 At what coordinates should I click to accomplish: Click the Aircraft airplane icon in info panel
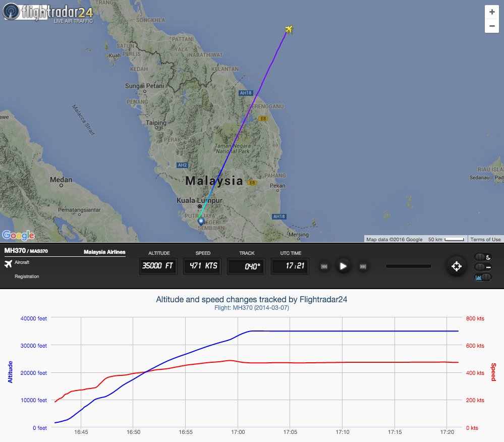9,263
